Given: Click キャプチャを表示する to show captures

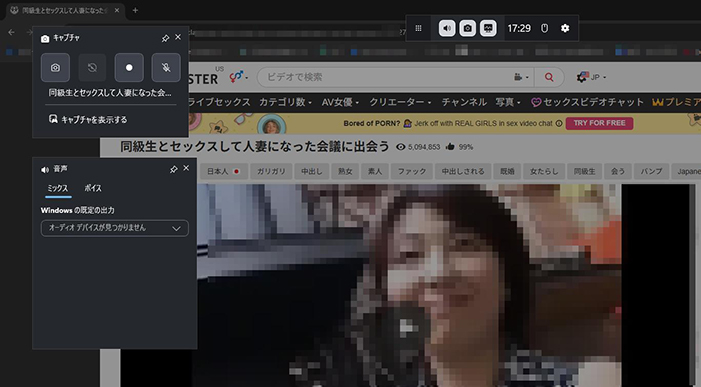Looking at the screenshot, I should tap(94, 120).
